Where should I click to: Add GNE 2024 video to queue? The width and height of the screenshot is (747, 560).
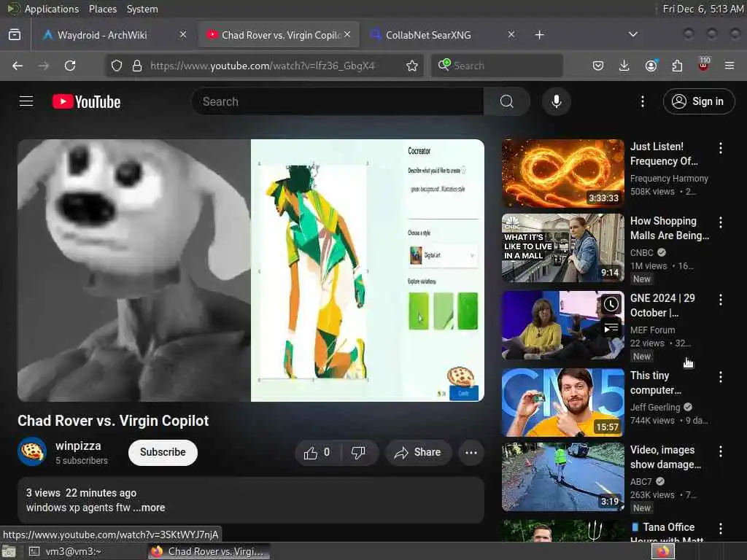[x=611, y=329]
